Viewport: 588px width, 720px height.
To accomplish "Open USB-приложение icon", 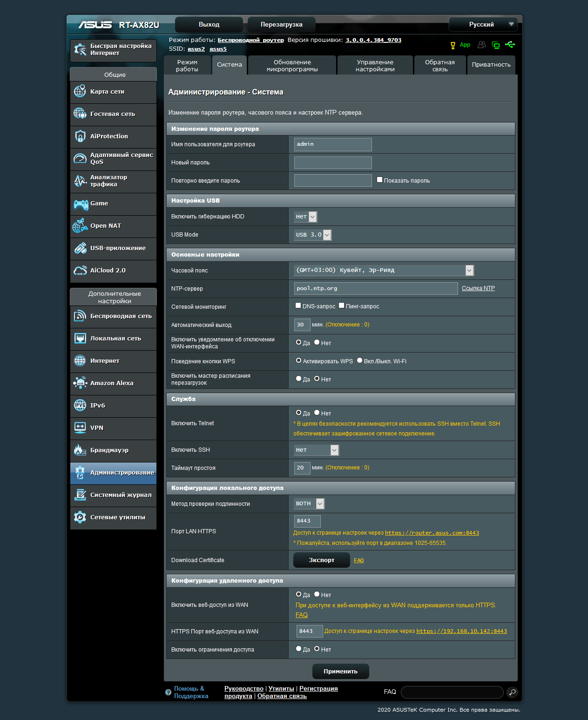I will (x=80, y=248).
